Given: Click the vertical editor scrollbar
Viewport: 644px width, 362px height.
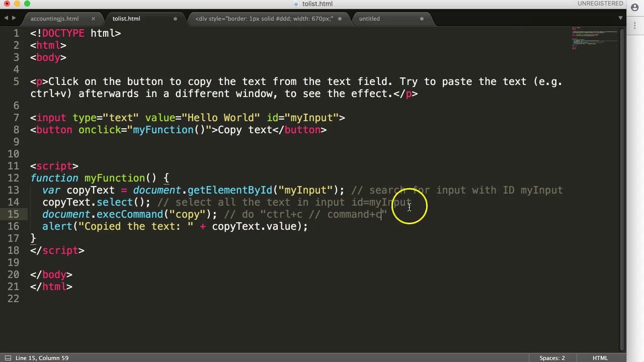Looking at the screenshot, I should 623,189.
